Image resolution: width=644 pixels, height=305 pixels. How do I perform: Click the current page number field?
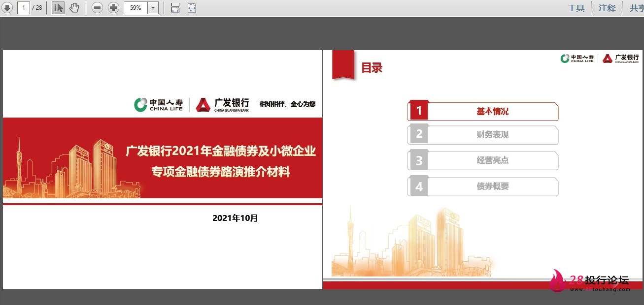23,8
